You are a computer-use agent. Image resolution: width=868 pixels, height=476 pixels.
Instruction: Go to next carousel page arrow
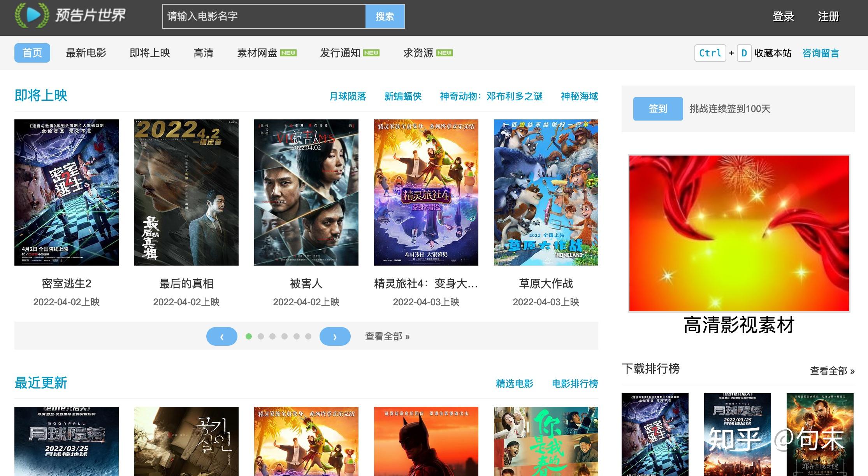tap(335, 336)
